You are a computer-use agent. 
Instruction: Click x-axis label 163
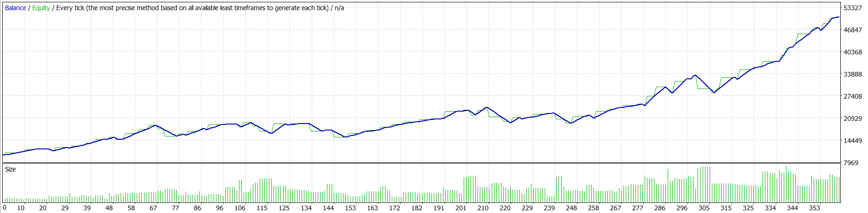[373, 208]
